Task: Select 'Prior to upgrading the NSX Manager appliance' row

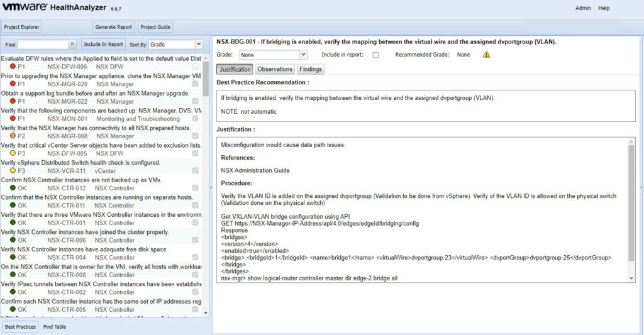Action: click(101, 80)
